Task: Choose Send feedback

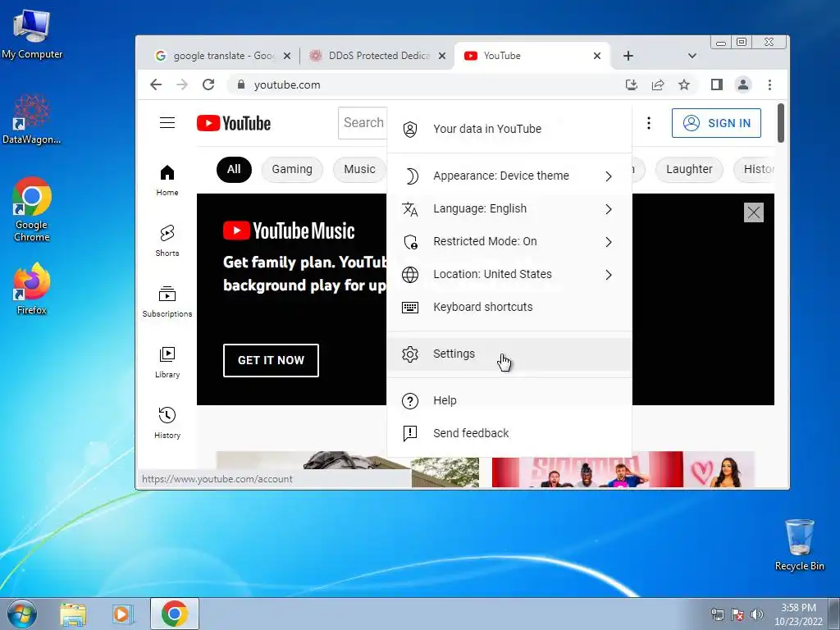Action: click(x=509, y=433)
